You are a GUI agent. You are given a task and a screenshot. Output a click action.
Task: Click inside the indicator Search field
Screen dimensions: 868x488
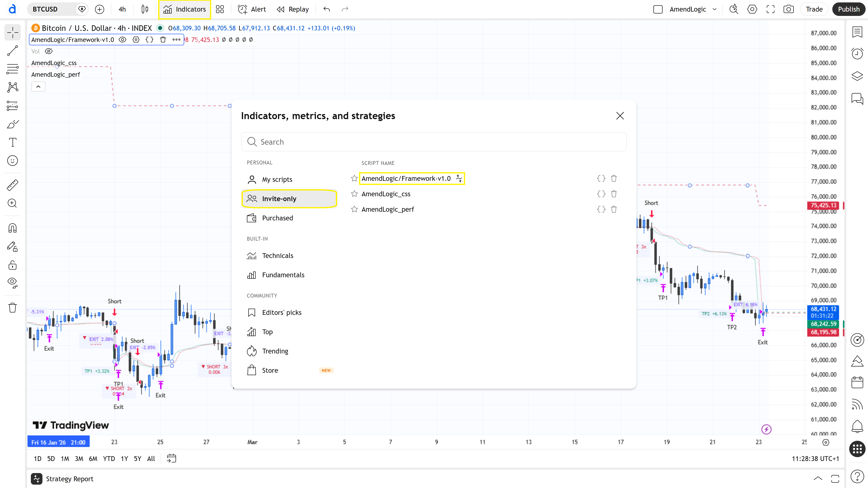click(434, 142)
